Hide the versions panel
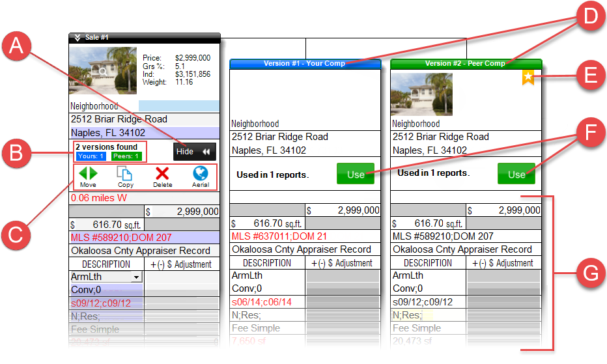 click(x=194, y=152)
